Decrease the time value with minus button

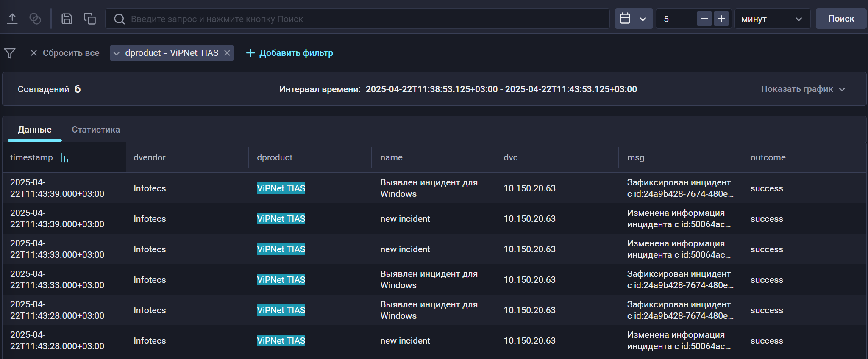[704, 19]
